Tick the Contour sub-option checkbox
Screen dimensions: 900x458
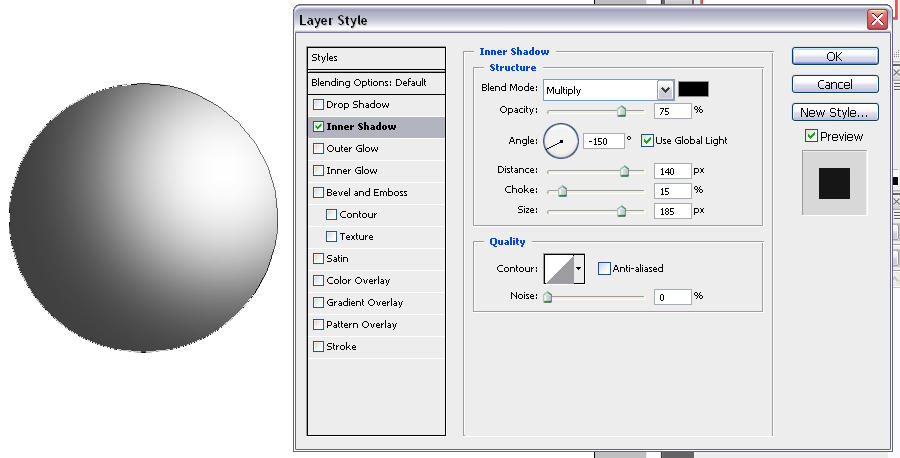(x=331, y=214)
